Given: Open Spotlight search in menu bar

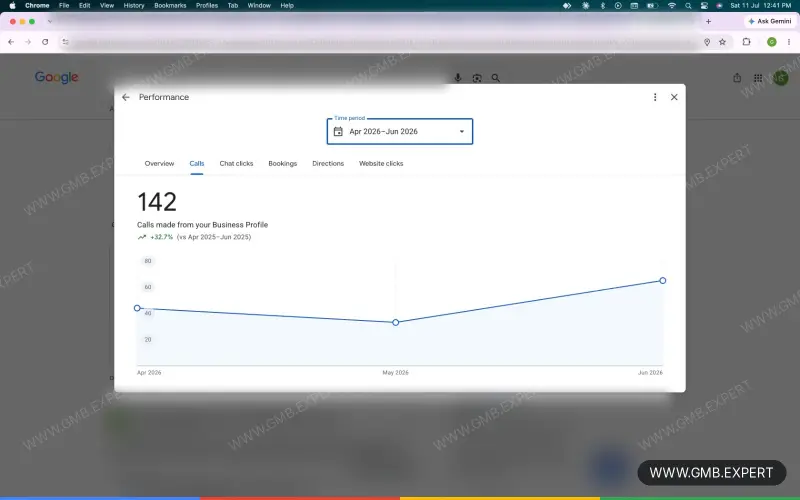Looking at the screenshot, I should (688, 6).
